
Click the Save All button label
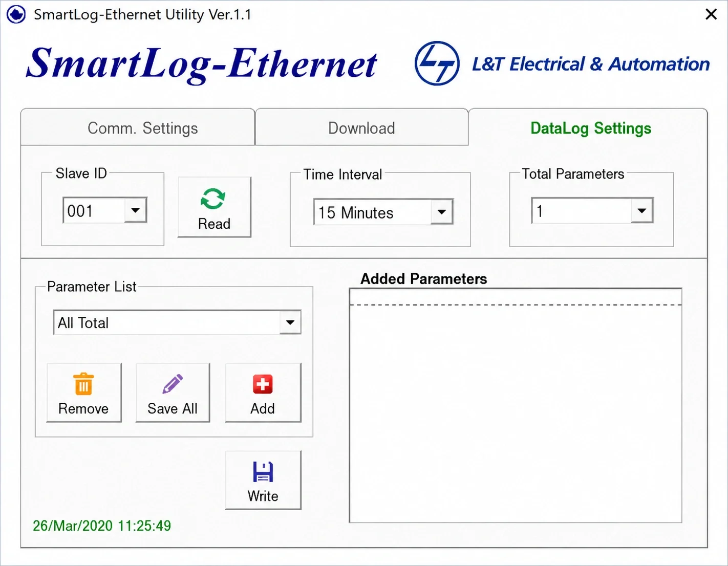(173, 409)
